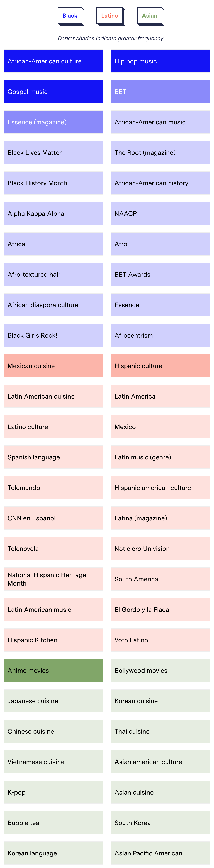Choose the Bubble tea tile
This screenshot has height=868, width=214.
(53, 823)
